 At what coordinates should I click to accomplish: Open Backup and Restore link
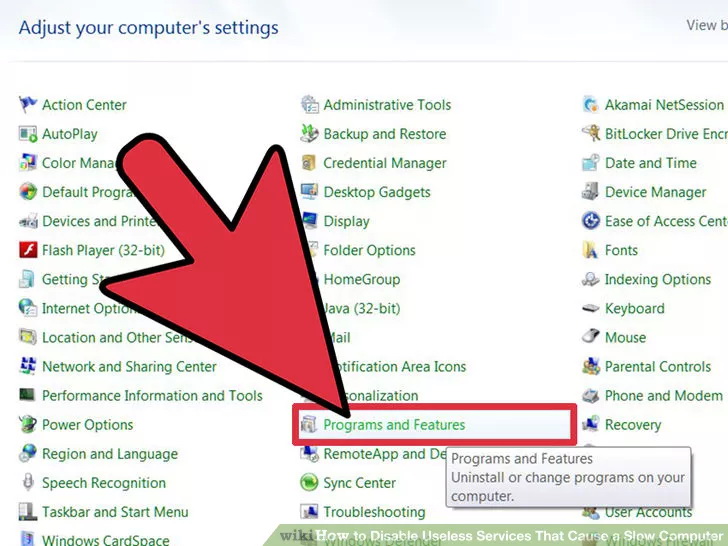click(385, 134)
